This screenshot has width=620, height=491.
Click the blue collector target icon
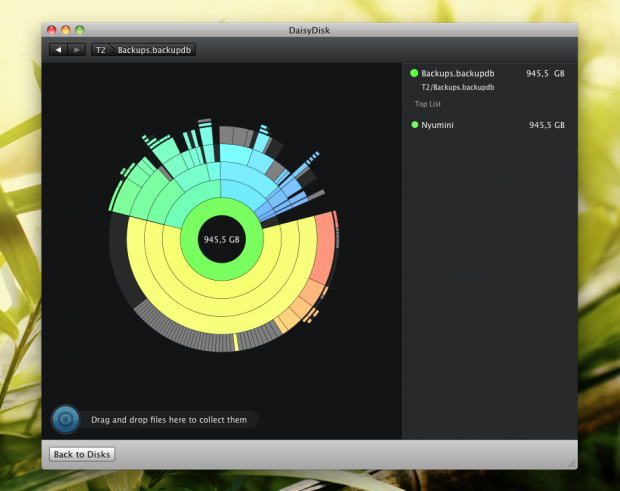pyautogui.click(x=66, y=419)
